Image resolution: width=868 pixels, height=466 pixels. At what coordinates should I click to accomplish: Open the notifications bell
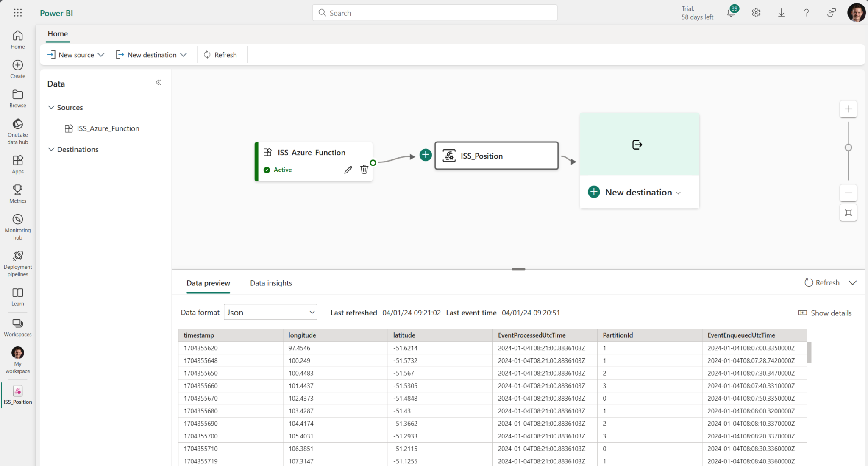click(731, 12)
